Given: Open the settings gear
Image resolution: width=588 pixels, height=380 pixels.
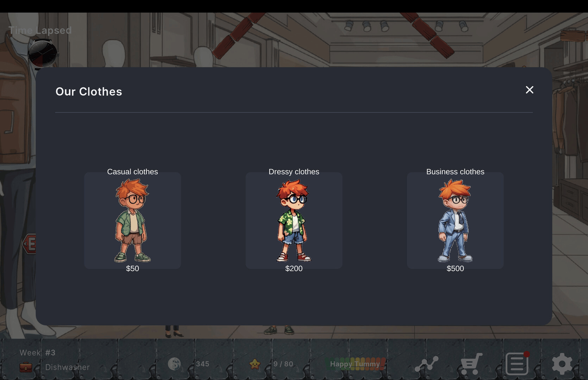Looking at the screenshot, I should [562, 364].
